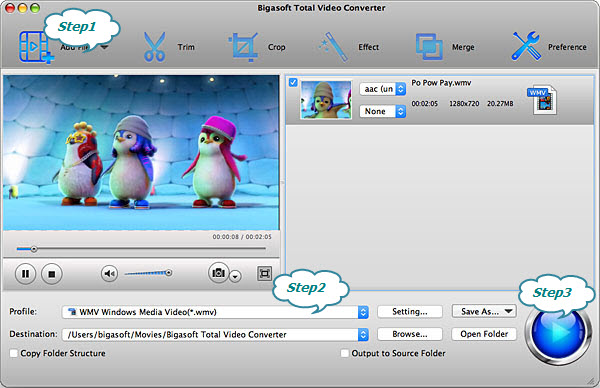Open the Effect magic wand icon

point(334,47)
